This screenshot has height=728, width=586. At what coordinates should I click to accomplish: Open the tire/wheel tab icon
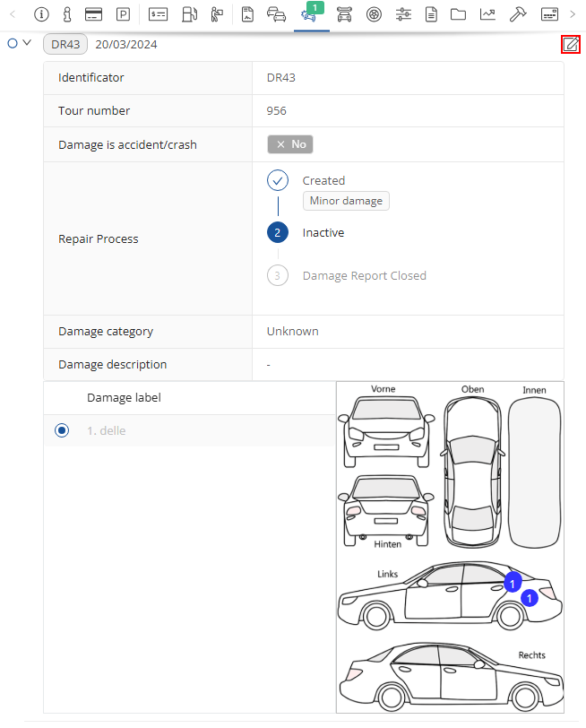[x=374, y=14]
